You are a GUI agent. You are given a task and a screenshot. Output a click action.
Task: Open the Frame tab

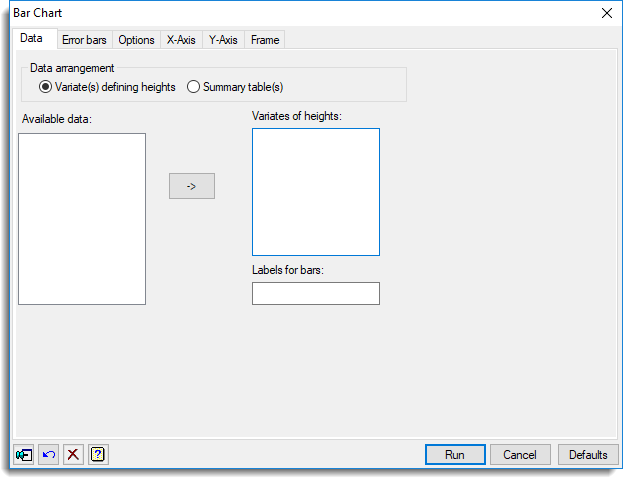click(265, 40)
